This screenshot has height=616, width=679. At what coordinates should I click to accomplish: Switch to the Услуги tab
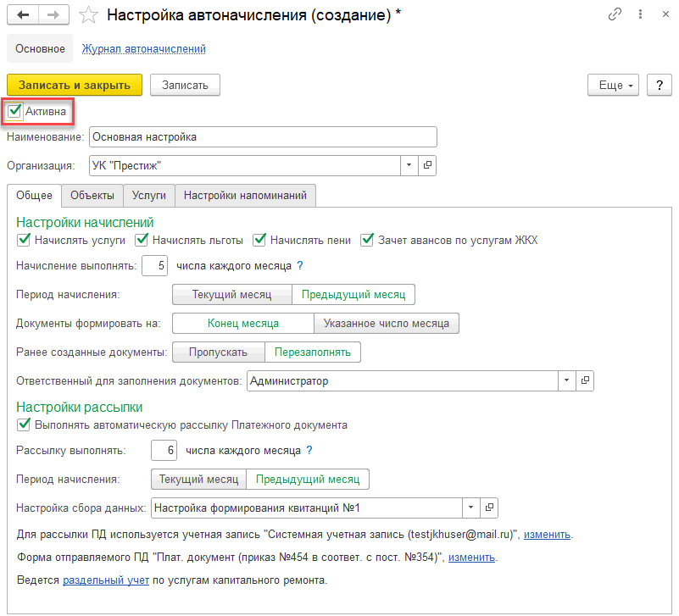point(149,195)
